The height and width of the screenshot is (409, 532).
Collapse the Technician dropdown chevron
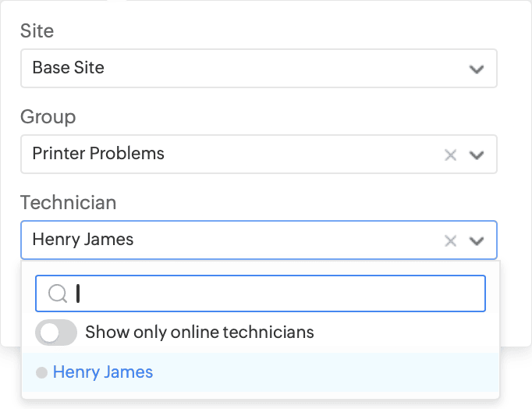[477, 240]
